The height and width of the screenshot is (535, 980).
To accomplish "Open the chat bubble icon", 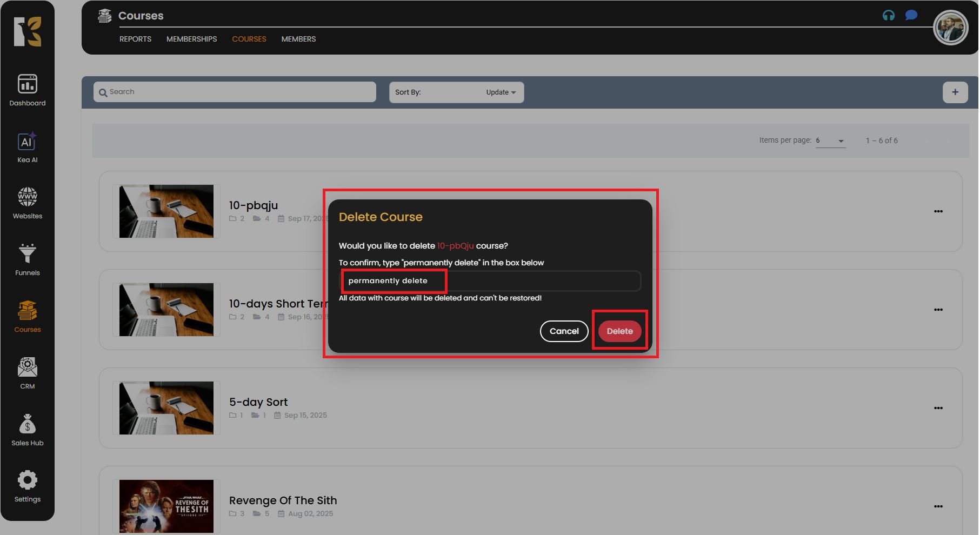I will [x=911, y=15].
